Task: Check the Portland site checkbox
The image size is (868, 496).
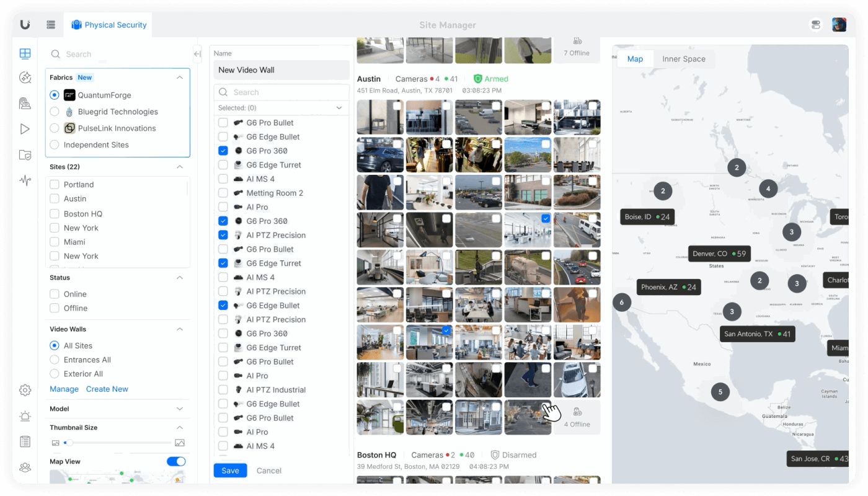Action: [55, 185]
